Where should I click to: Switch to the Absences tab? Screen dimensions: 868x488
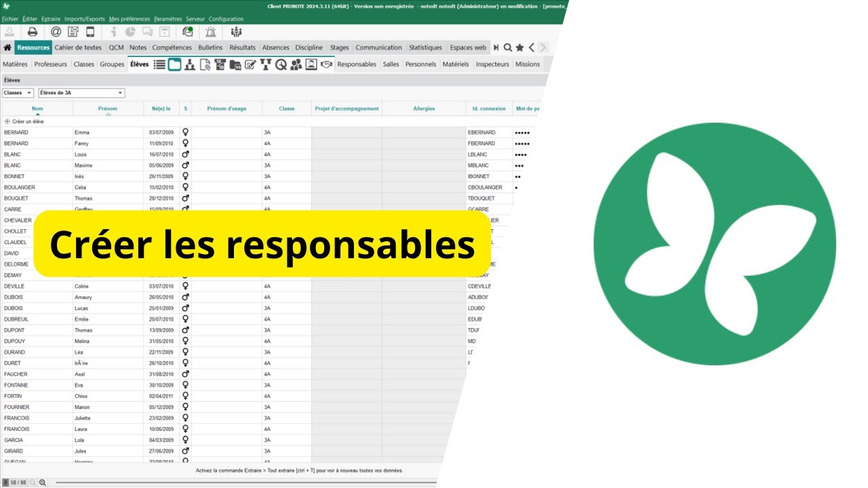tap(275, 47)
